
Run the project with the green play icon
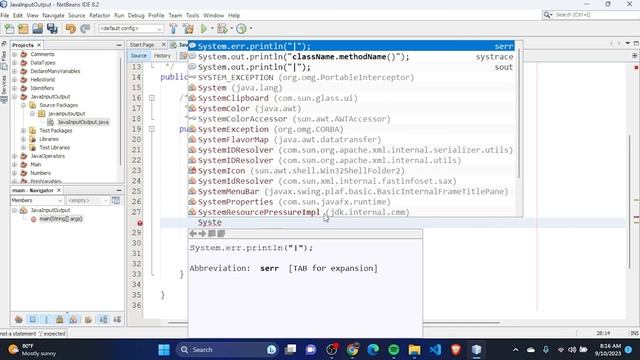204,29
